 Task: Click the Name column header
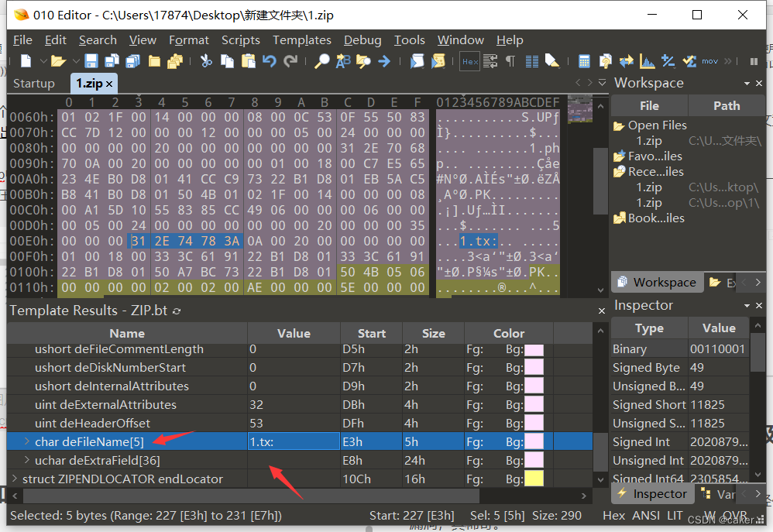(x=127, y=333)
